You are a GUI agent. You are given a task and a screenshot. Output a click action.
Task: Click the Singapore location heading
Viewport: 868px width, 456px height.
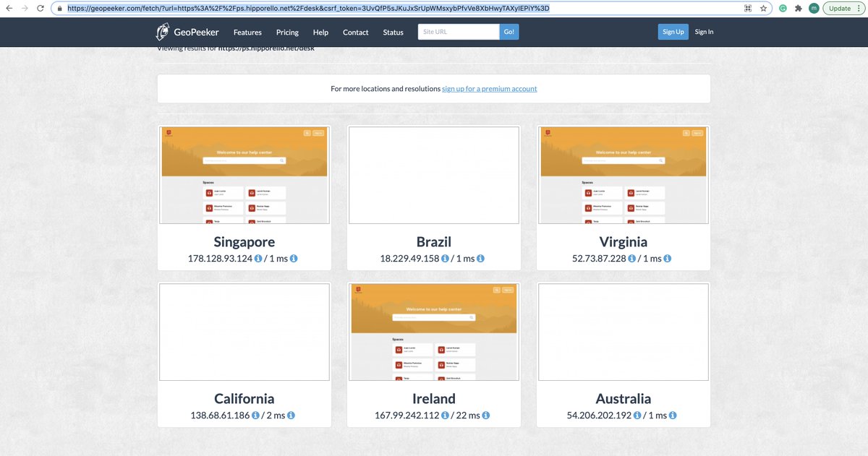(x=244, y=241)
